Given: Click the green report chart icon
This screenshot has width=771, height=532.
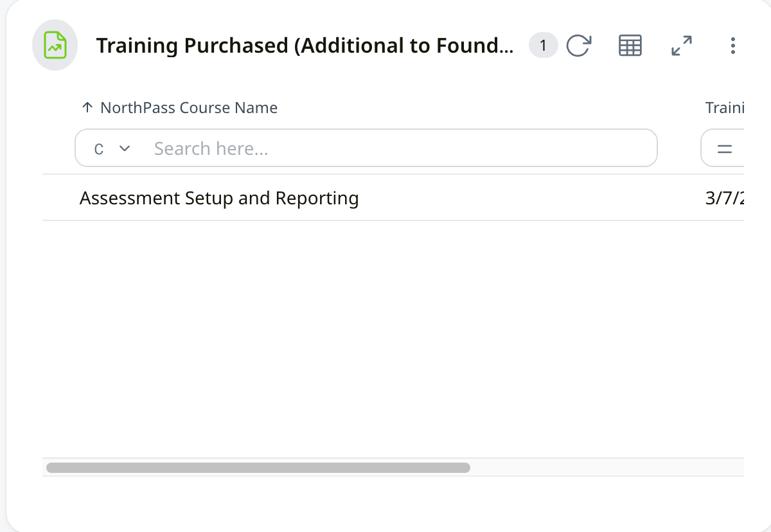Looking at the screenshot, I should [55, 45].
